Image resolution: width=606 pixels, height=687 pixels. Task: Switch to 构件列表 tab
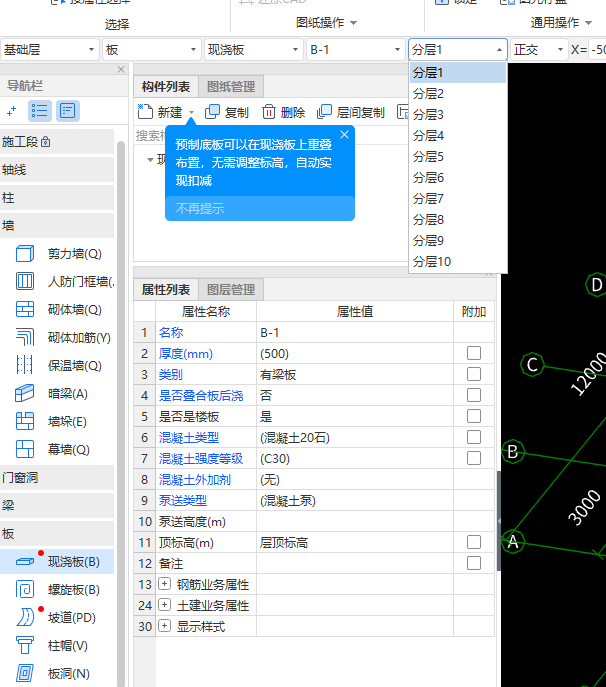tap(166, 87)
